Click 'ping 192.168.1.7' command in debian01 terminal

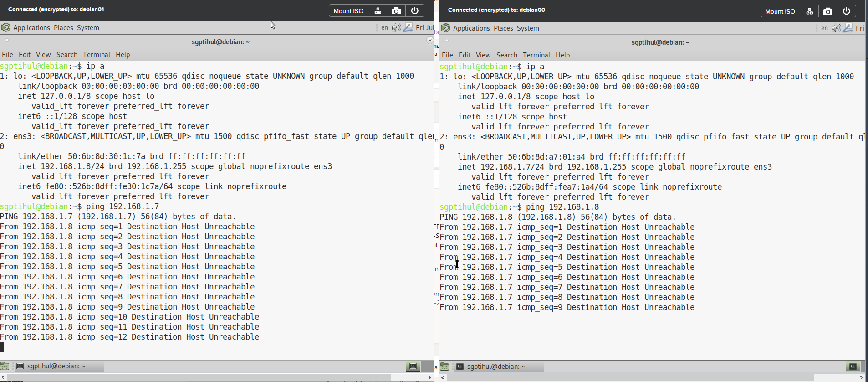click(x=123, y=206)
